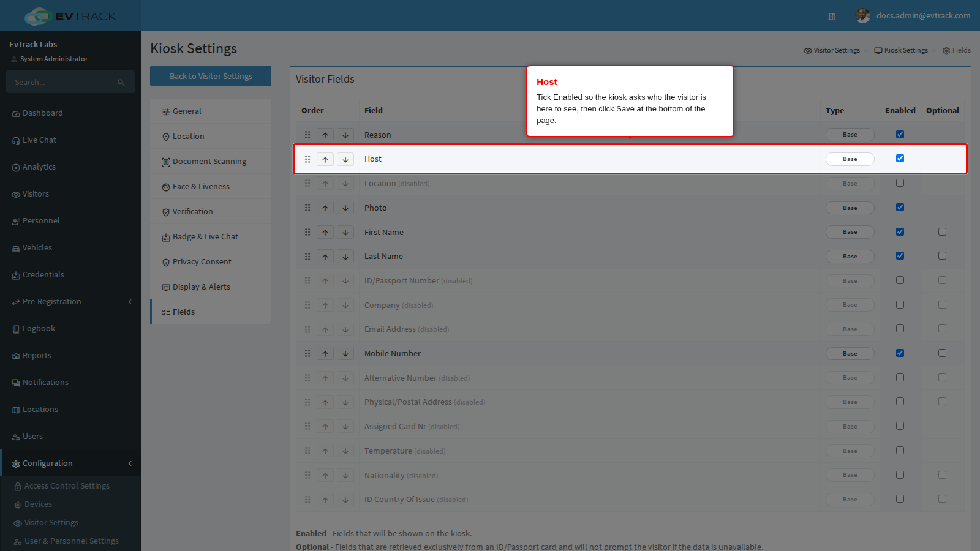Move Mobile Number field down
Viewport: 980px width, 551px height.
coord(345,354)
